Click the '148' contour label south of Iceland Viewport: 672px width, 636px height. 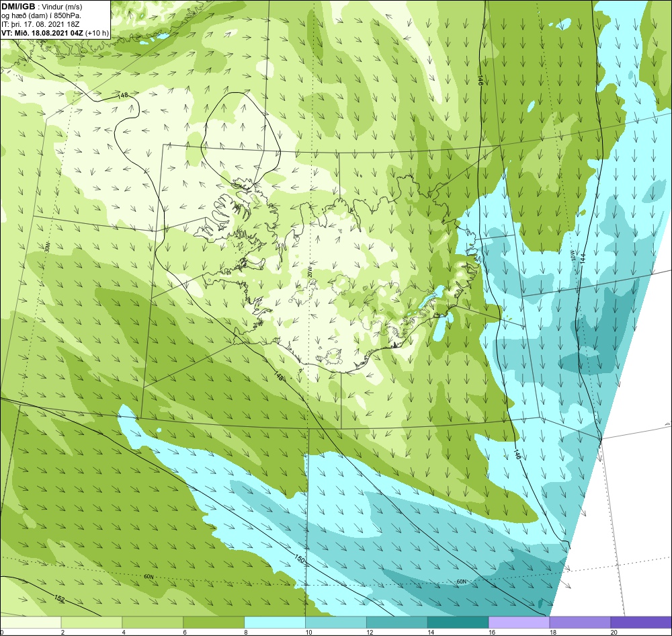tap(278, 376)
